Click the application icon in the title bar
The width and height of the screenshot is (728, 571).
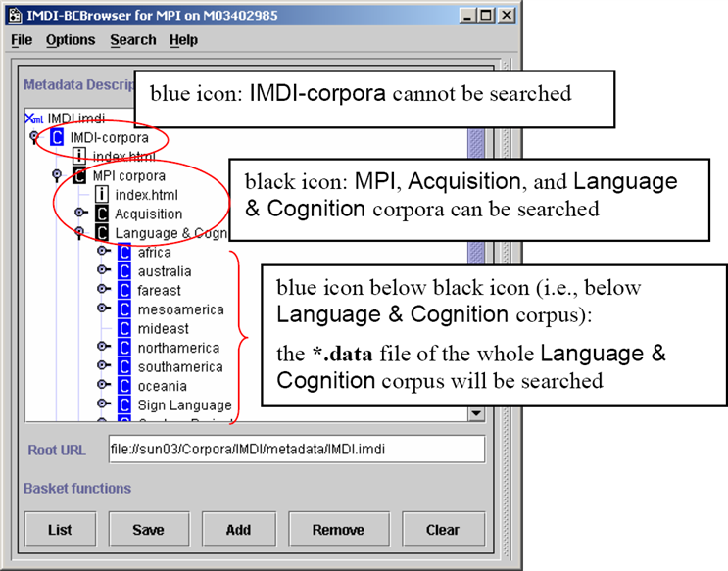tap(16, 16)
